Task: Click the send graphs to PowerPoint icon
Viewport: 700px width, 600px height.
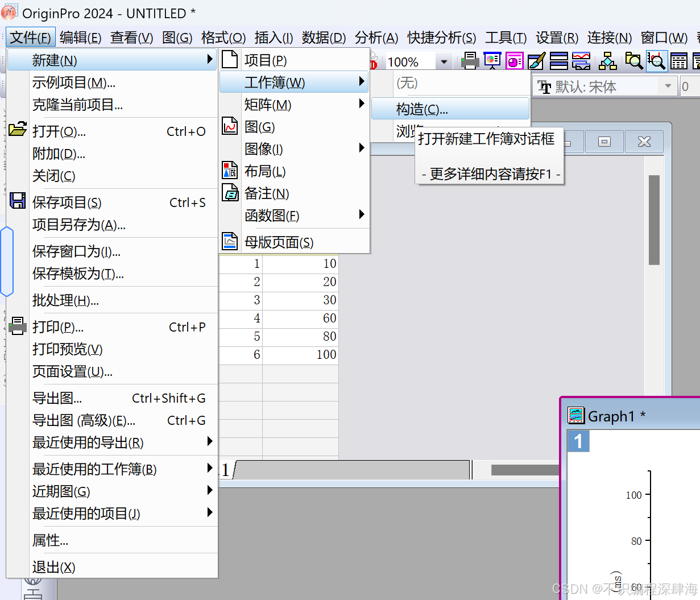Action: (x=515, y=61)
